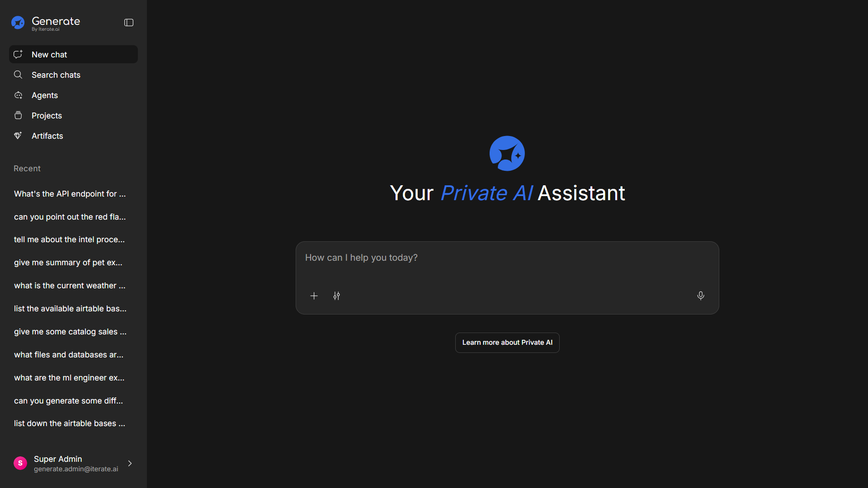Collapse the sidebar panel toggle icon

coord(129,23)
